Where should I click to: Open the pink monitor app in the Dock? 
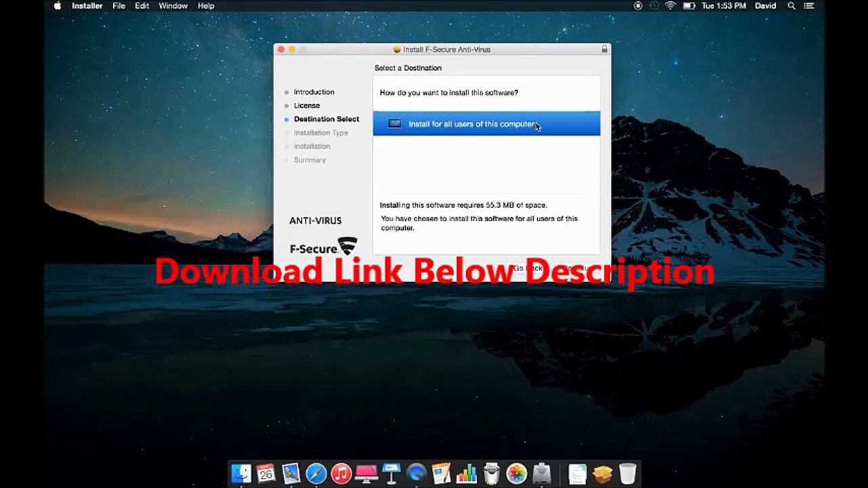[x=366, y=473]
